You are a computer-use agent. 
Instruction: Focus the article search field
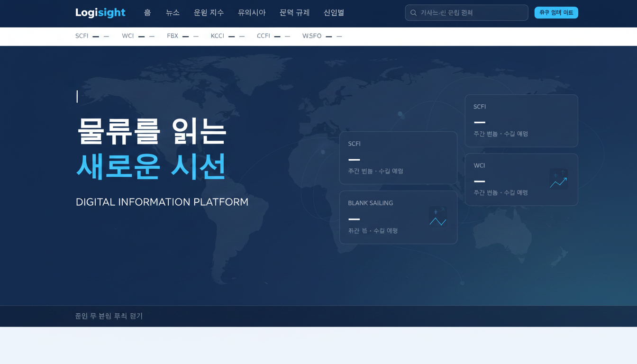466,13
